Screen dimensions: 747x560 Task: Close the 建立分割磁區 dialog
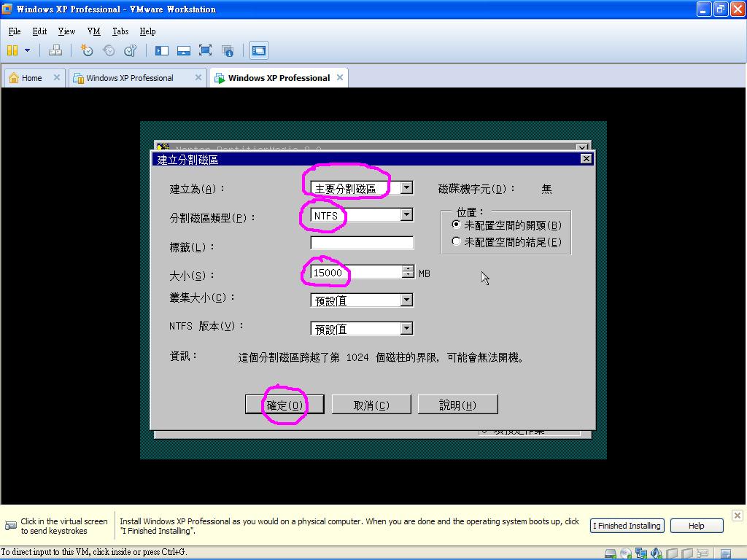click(587, 158)
